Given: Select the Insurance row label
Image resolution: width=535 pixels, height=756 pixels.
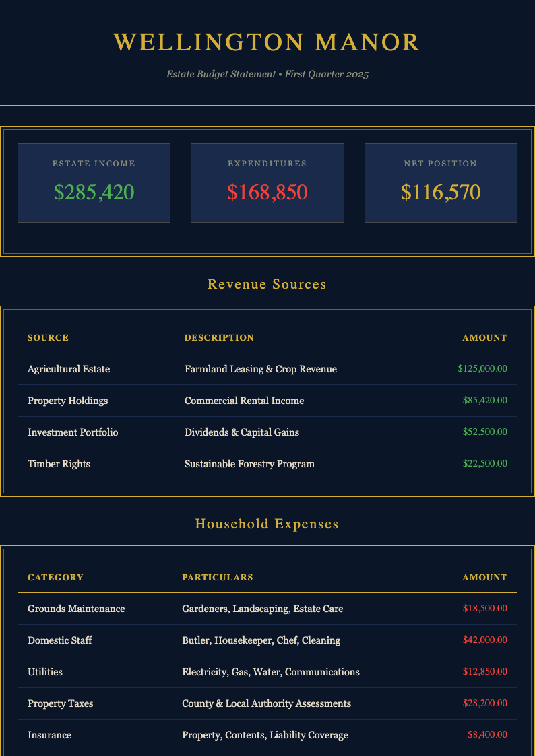Looking at the screenshot, I should pos(49,735).
